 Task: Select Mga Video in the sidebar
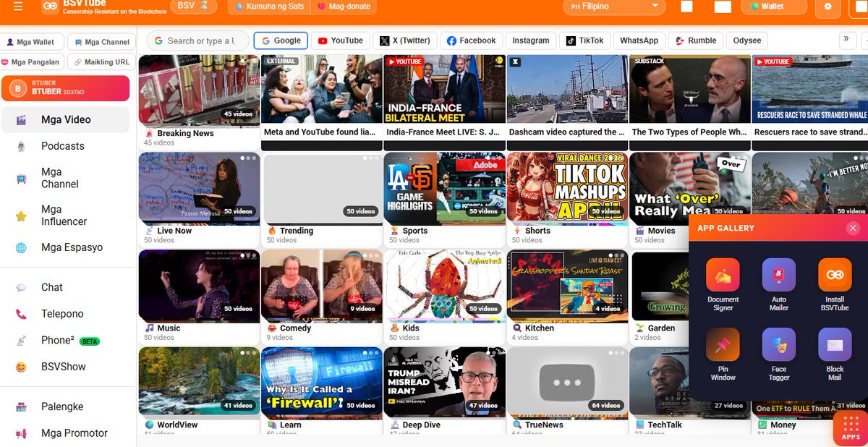[65, 119]
